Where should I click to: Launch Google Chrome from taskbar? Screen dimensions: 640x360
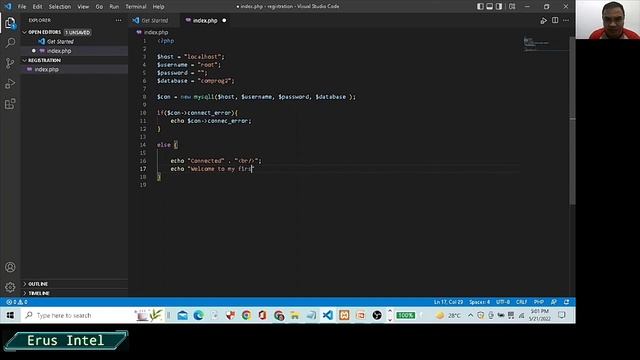click(x=247, y=315)
